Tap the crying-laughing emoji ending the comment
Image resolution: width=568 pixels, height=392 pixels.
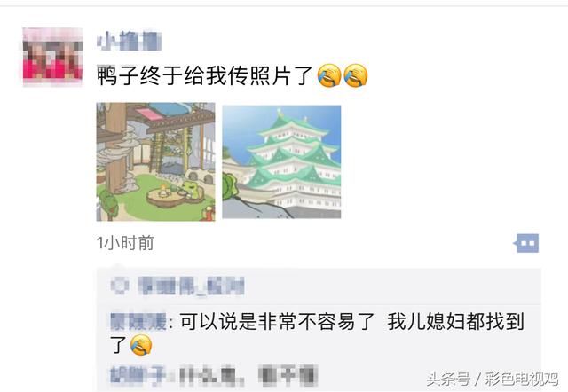point(141,345)
